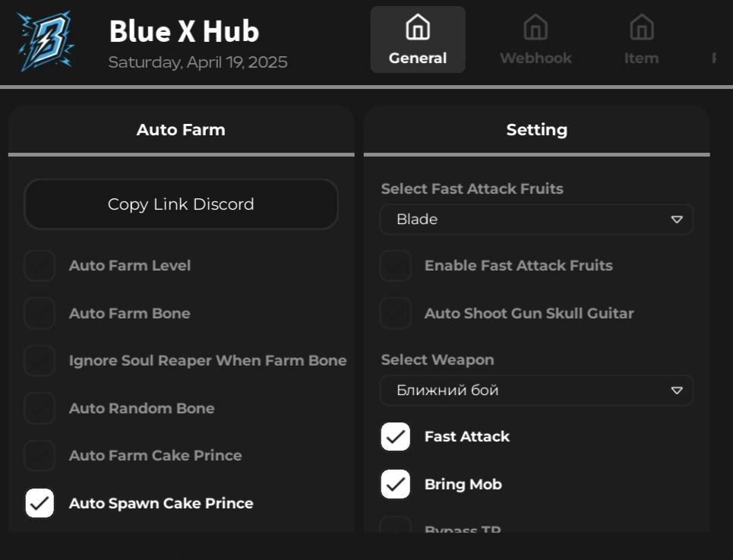
Task: Expand the Select Weapon dropdown
Action: pos(536,391)
